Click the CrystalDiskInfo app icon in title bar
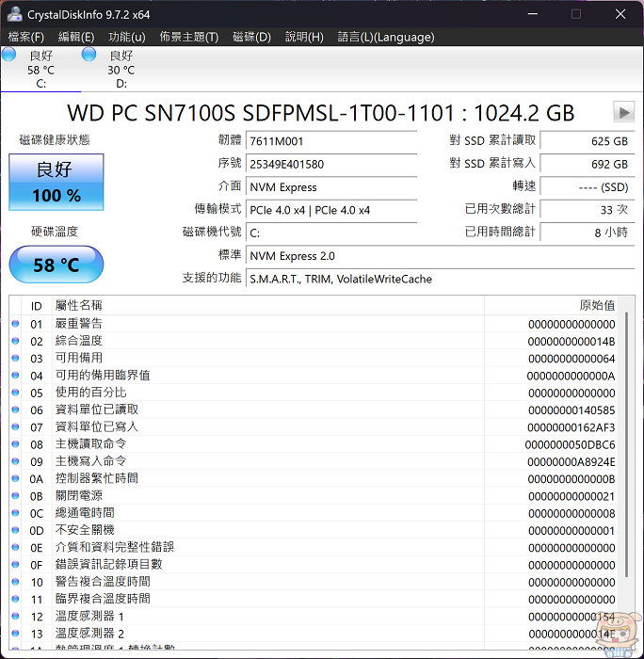The image size is (644, 659). coord(13,14)
